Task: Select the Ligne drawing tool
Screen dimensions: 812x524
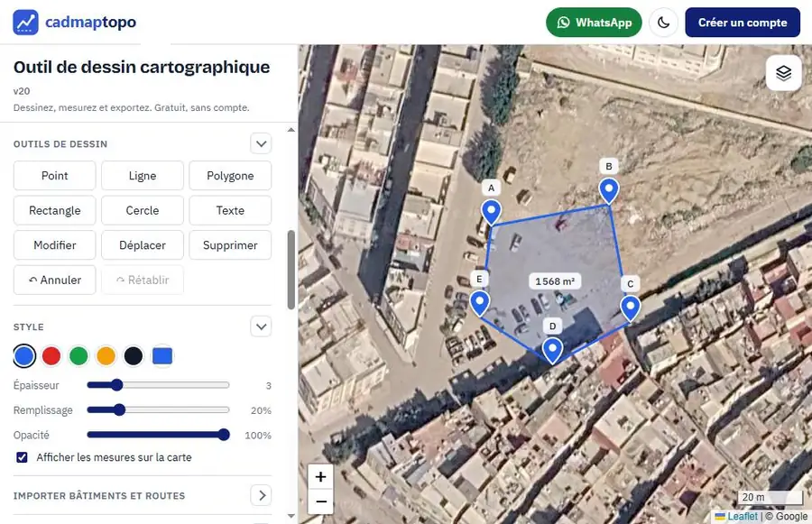Action: click(x=143, y=176)
